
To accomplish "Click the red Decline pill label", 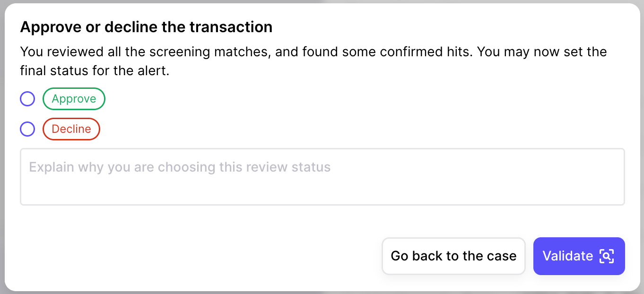I will click(71, 129).
